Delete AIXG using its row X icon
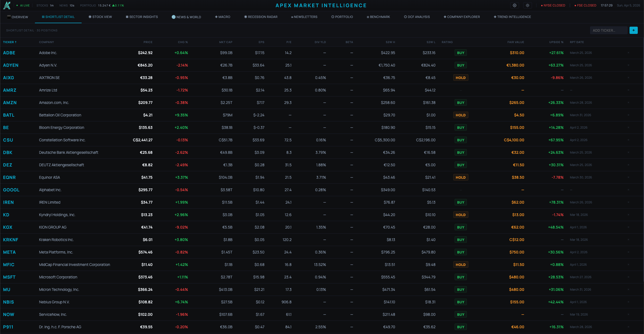Image resolution: width=644 pixels, height=334 pixels. tap(628, 78)
